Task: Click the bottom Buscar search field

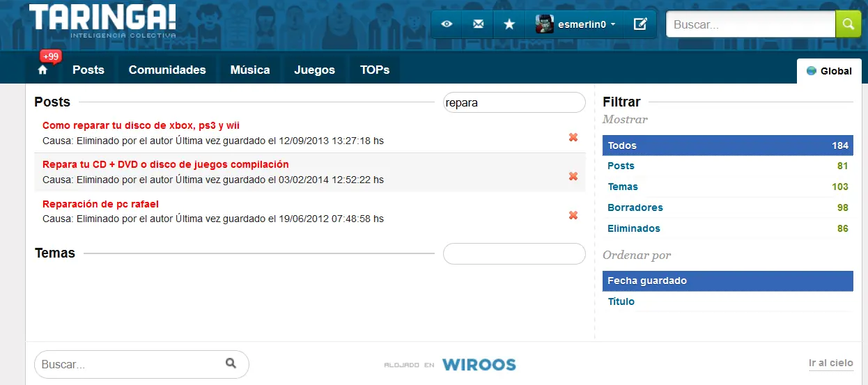Action: pyautogui.click(x=141, y=364)
